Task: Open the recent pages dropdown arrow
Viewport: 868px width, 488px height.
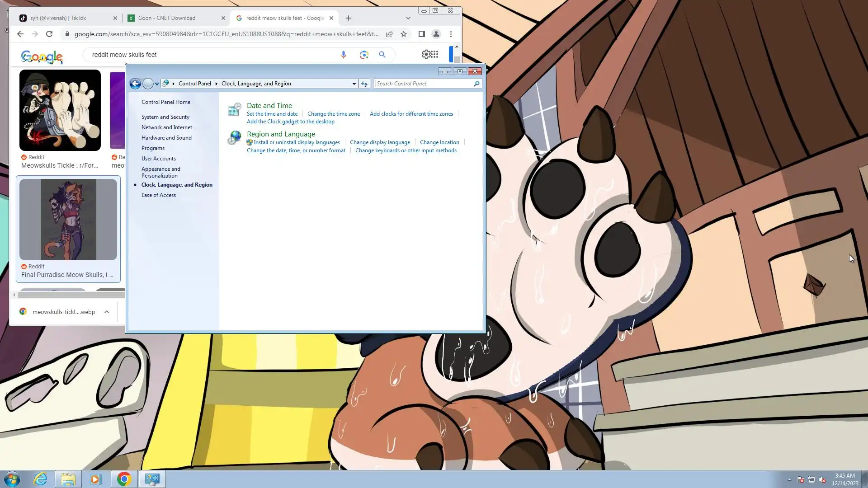Action: (157, 84)
